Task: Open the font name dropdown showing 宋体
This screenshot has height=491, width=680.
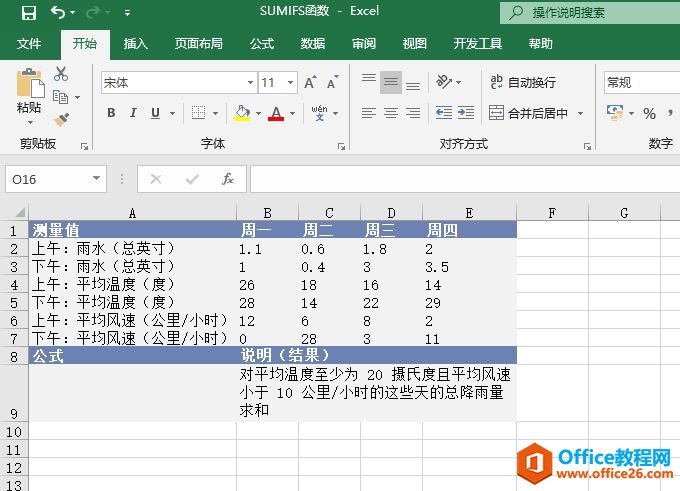Action: [250, 82]
